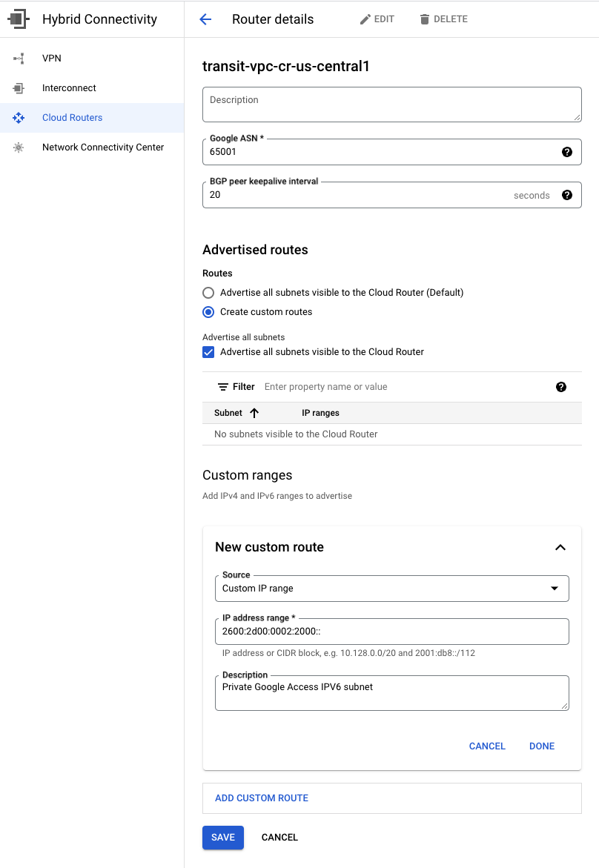Click the trash DELETE button
Viewport: 599px width, 868px height.
(443, 19)
